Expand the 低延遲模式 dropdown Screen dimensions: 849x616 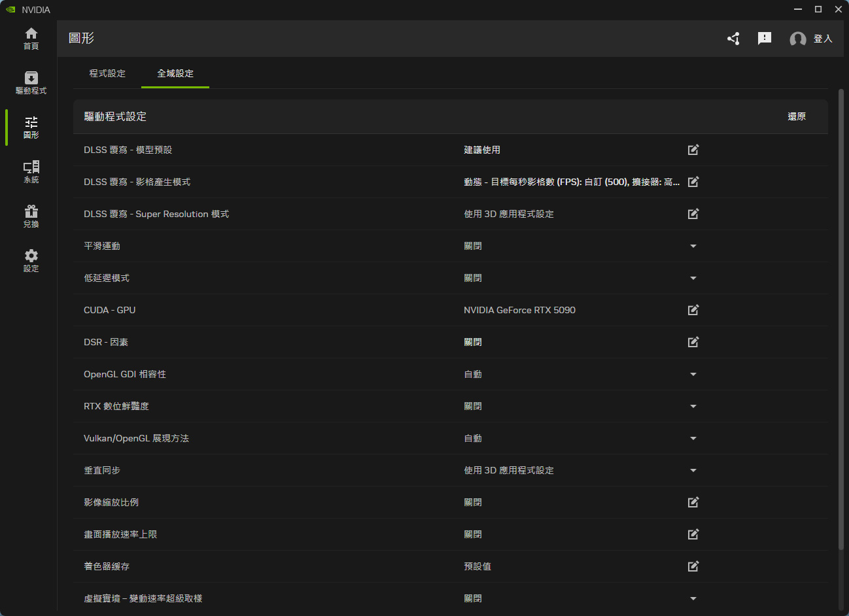(x=693, y=278)
